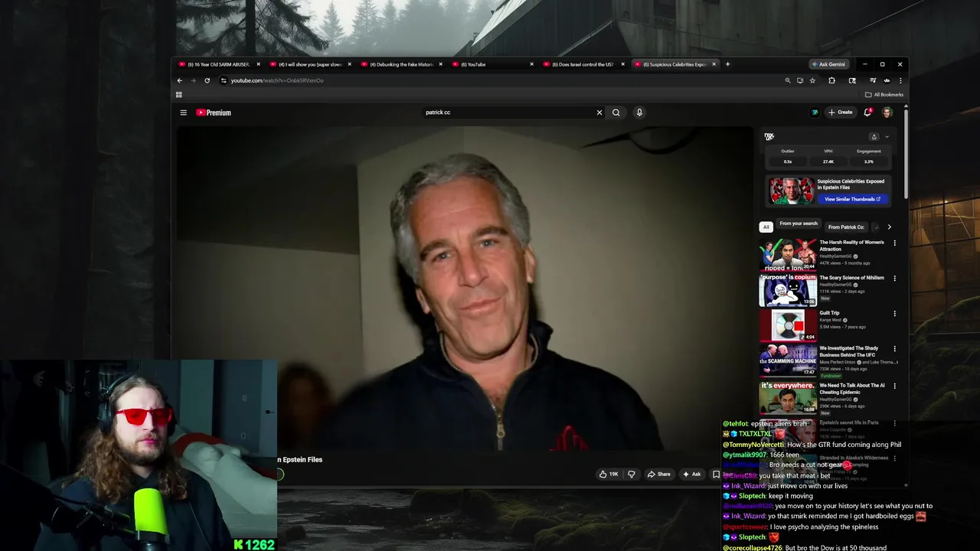This screenshot has height=551, width=980.
Task: Ask Gemini in browser title bar
Action: 828,64
